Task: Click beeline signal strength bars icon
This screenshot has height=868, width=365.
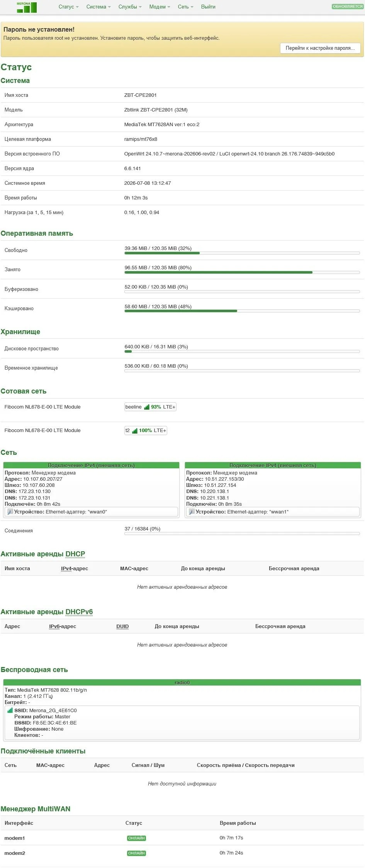Action: 147,407
